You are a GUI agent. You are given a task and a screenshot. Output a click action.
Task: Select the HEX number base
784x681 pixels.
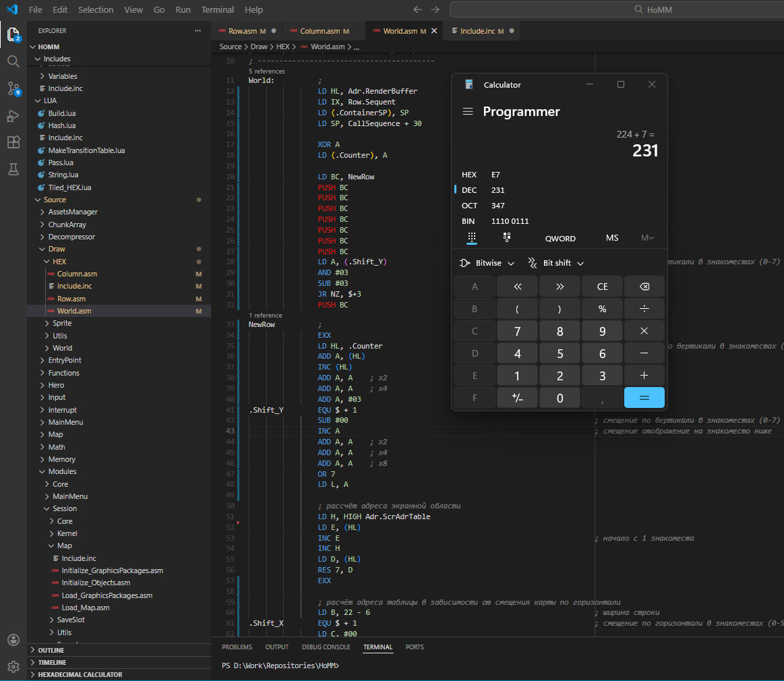(x=469, y=175)
